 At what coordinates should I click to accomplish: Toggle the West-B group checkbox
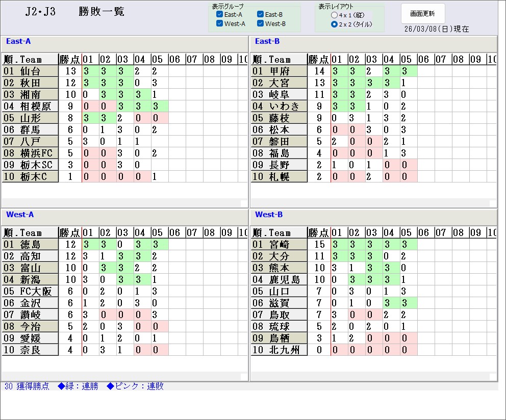[x=261, y=24]
